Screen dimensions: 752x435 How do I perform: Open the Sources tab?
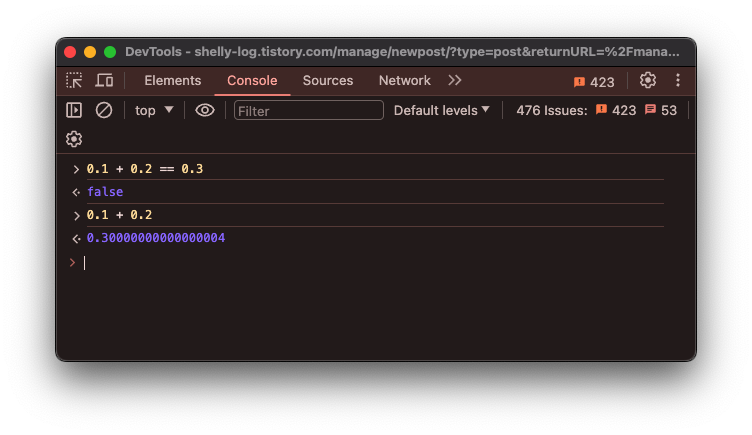(328, 81)
